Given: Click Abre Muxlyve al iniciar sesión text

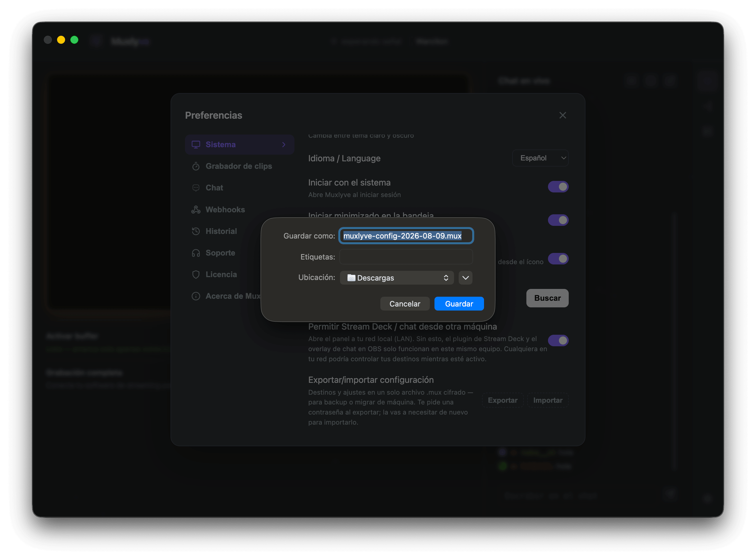Looking at the screenshot, I should pos(354,194).
